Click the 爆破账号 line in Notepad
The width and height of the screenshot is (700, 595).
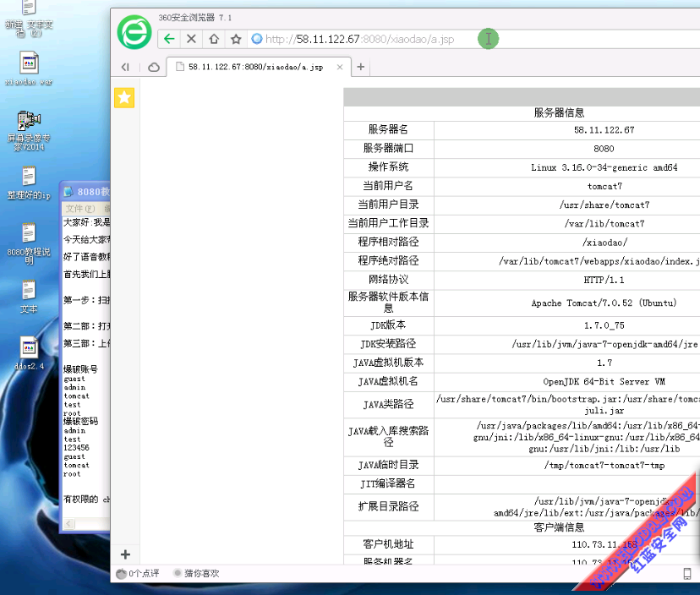[x=80, y=369]
